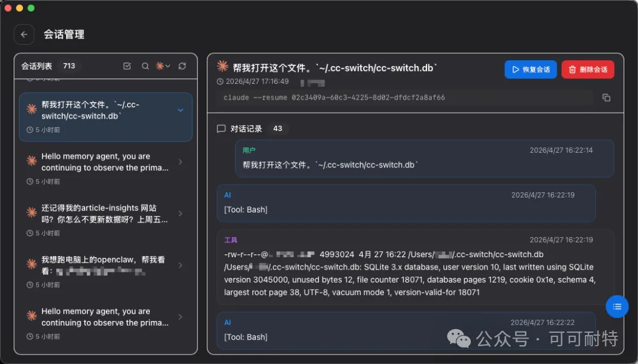Click Claude icon on openclaw session
Viewport: 638px width, 364px height.
(31, 264)
